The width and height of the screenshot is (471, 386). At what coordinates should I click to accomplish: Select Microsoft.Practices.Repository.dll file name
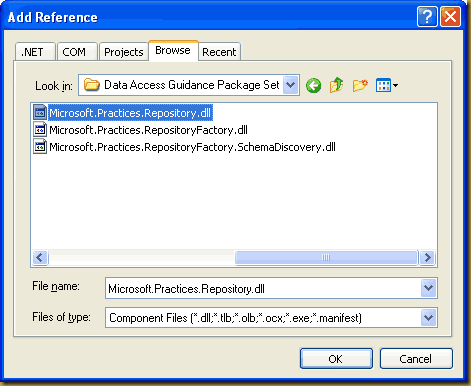pos(130,113)
